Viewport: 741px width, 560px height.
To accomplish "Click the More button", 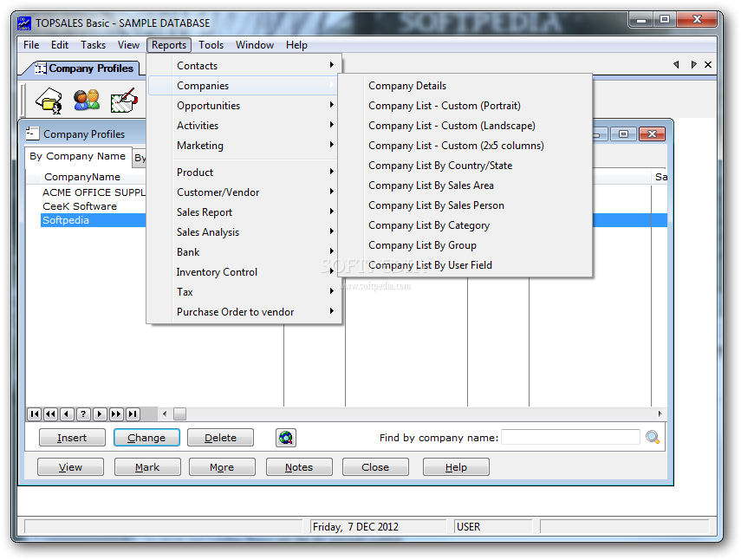I will [x=222, y=467].
